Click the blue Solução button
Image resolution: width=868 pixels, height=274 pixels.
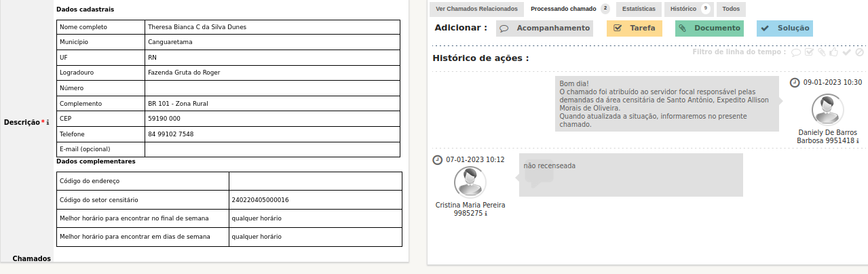coord(785,28)
